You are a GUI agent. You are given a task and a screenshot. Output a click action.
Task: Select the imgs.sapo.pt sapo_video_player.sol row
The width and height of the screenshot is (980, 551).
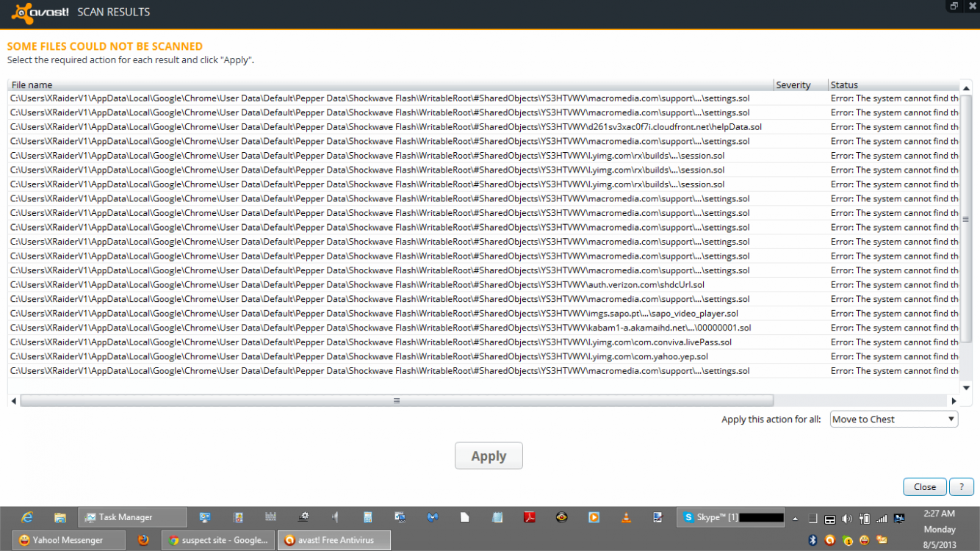tap(483, 314)
